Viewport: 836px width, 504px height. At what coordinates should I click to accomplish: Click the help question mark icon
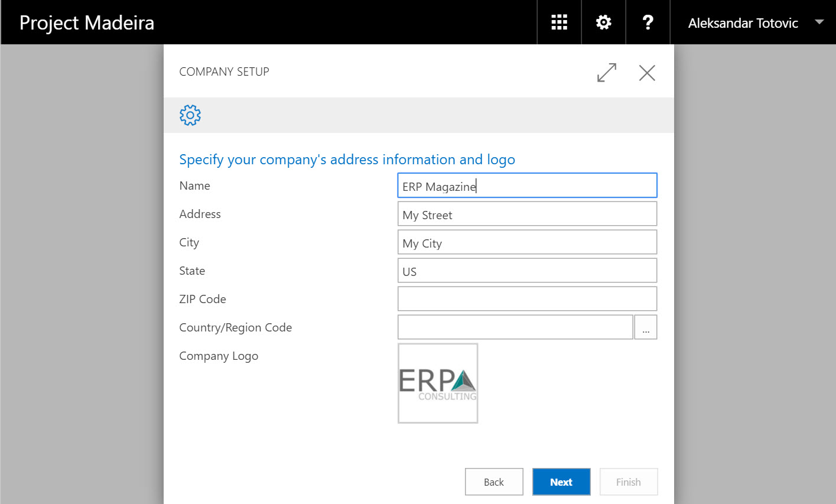pyautogui.click(x=648, y=22)
